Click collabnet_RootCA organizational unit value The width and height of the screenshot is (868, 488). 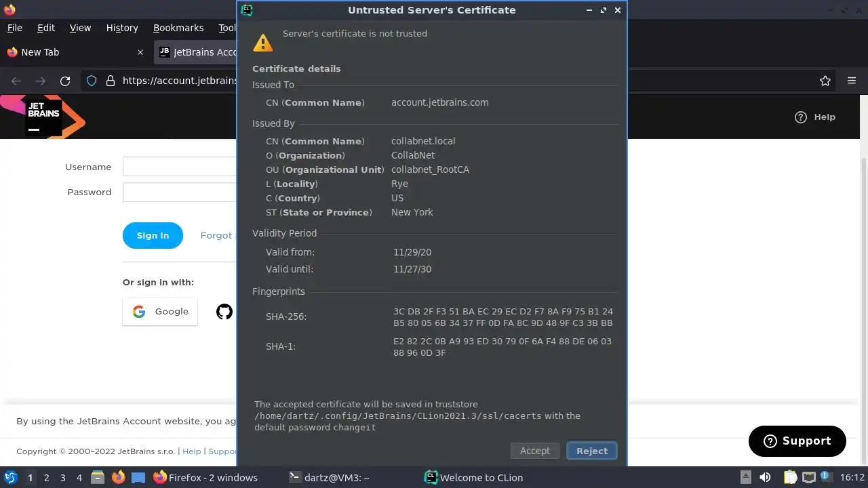[430, 169]
